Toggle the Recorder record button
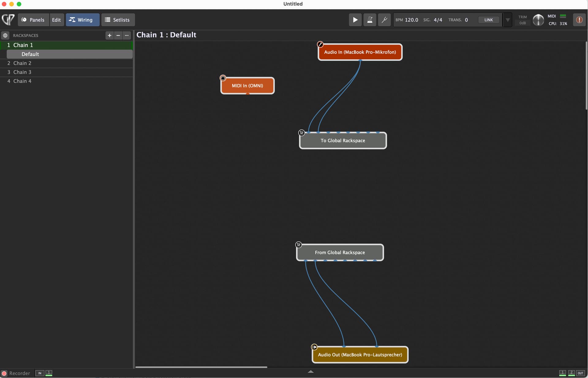The height and width of the screenshot is (378, 588). tap(4, 373)
